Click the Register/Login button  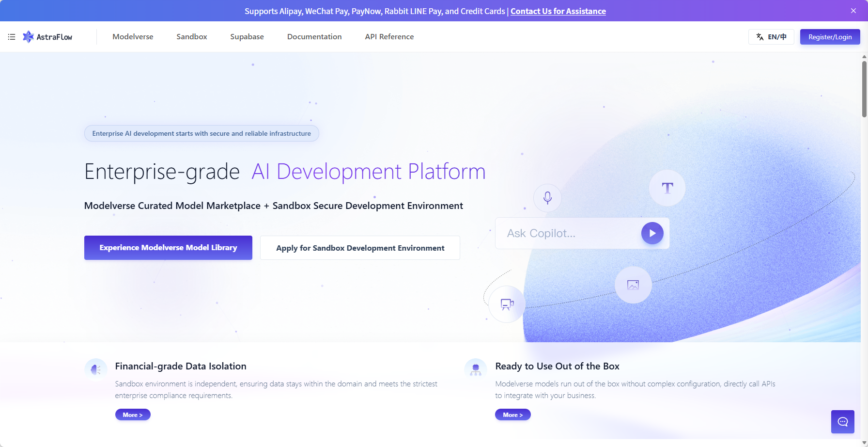pos(830,37)
